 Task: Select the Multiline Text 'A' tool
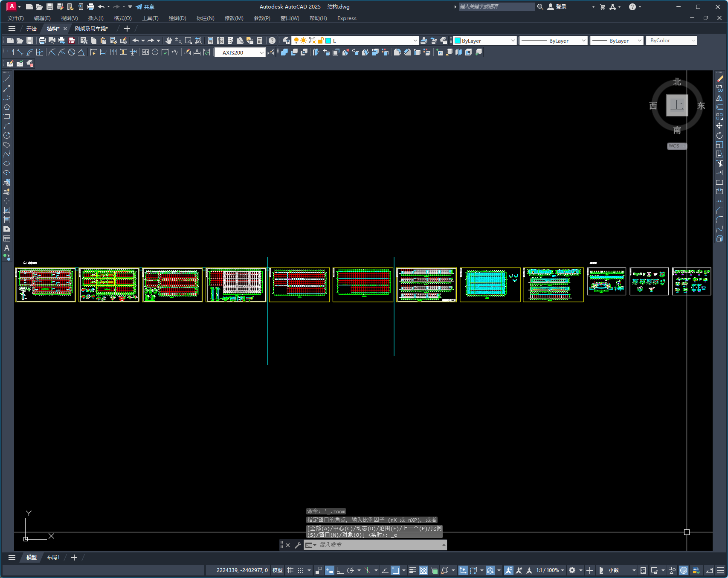pyautogui.click(x=7, y=248)
